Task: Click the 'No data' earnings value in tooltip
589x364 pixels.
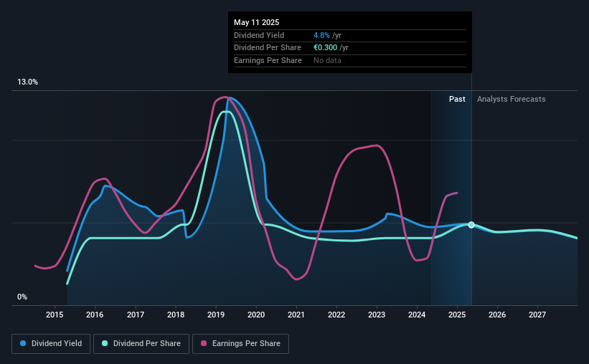Action: (x=327, y=60)
